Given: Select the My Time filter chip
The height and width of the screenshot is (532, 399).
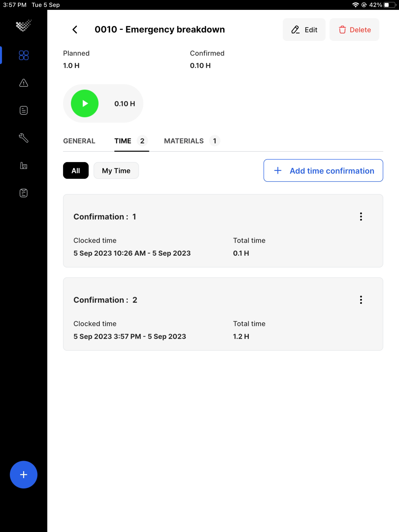Looking at the screenshot, I should coord(116,170).
